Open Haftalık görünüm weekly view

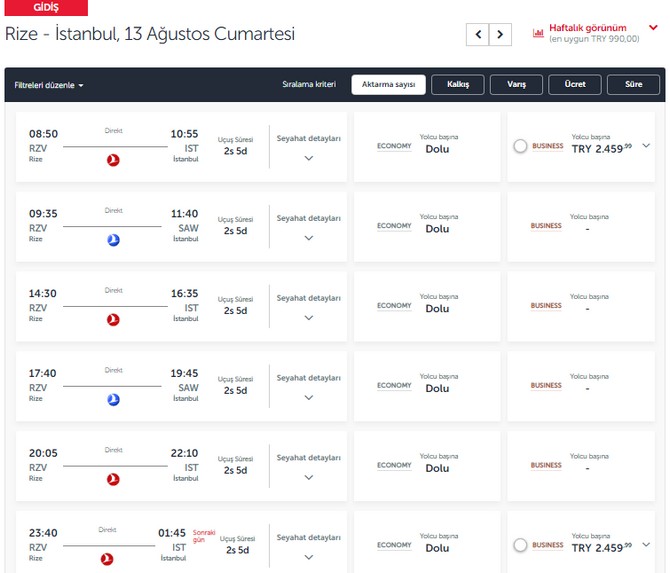point(588,28)
